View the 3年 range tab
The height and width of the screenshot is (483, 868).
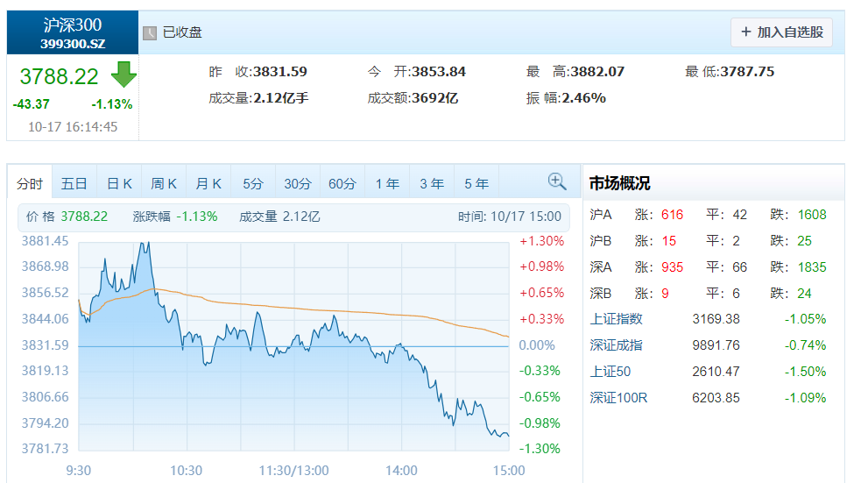point(432,183)
